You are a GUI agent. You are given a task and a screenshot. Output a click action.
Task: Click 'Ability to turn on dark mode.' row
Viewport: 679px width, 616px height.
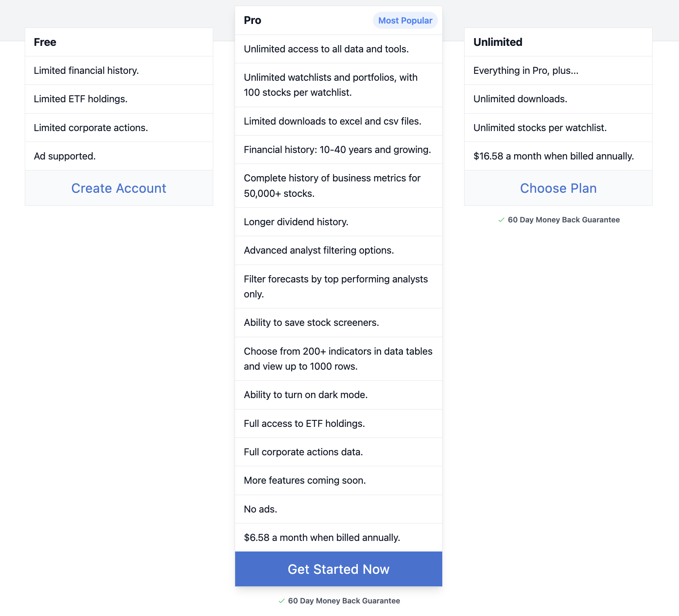pyautogui.click(x=305, y=395)
